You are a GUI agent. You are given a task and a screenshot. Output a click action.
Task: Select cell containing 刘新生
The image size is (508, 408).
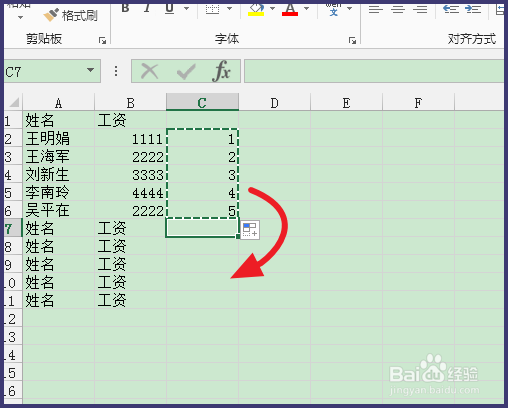pos(59,174)
